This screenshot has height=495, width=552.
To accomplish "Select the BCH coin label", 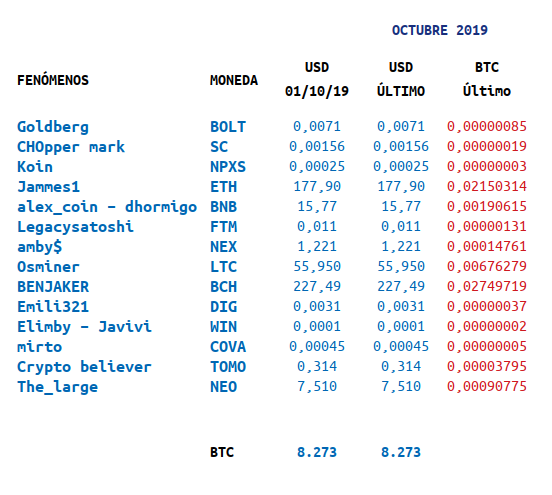I will click(x=224, y=287).
